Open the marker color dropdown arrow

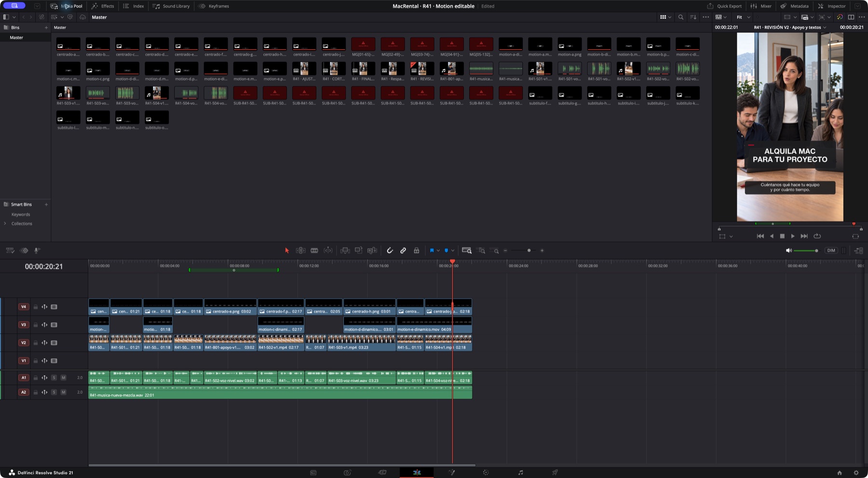click(x=453, y=251)
